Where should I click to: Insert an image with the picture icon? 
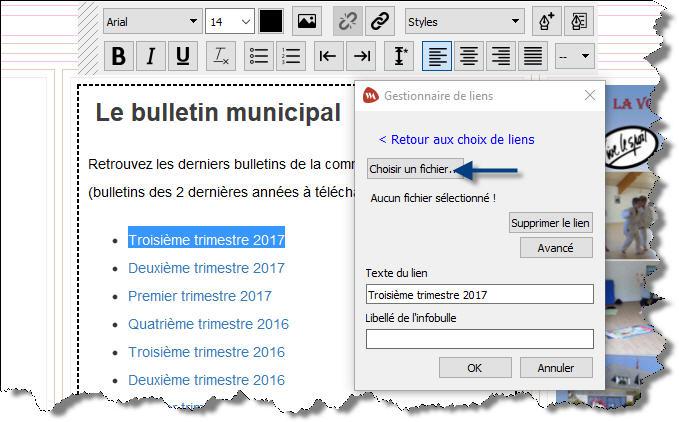[x=306, y=21]
